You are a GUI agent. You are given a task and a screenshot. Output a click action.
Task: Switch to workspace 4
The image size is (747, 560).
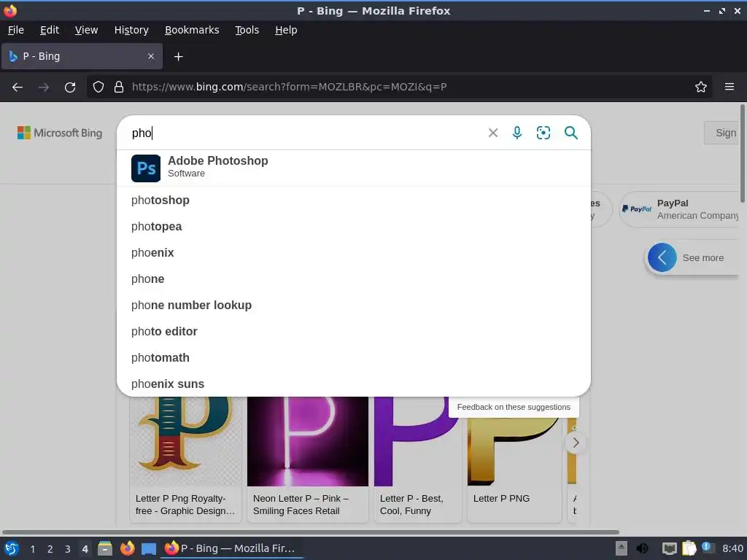(x=85, y=549)
